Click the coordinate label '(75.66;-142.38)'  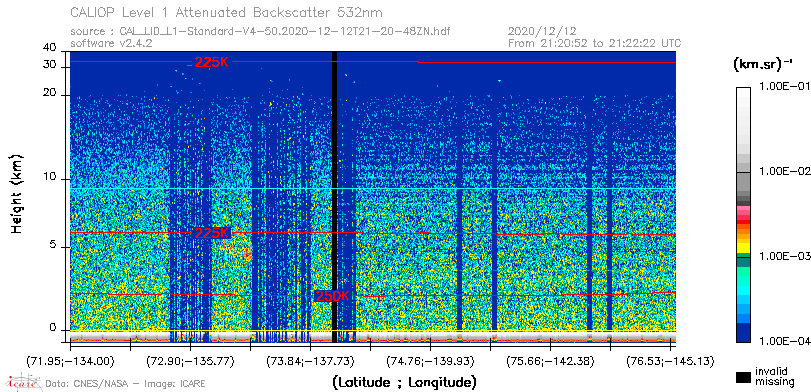coord(550,361)
